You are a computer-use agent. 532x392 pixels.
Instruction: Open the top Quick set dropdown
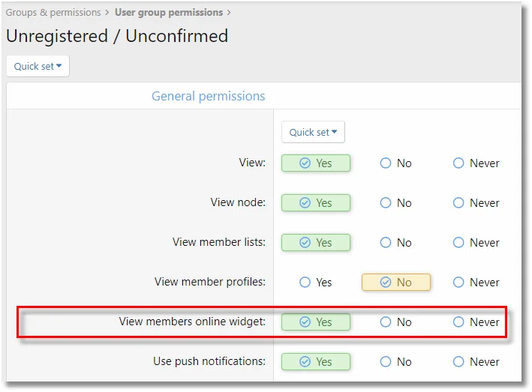click(x=38, y=66)
